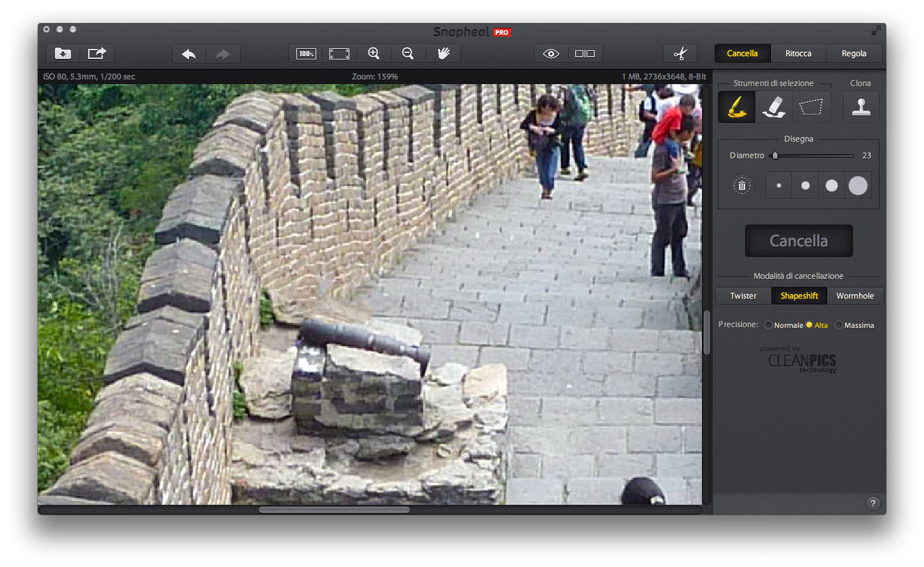The image size is (924, 567).
Task: Click the Strumenti di selezione heading
Action: 774,83
